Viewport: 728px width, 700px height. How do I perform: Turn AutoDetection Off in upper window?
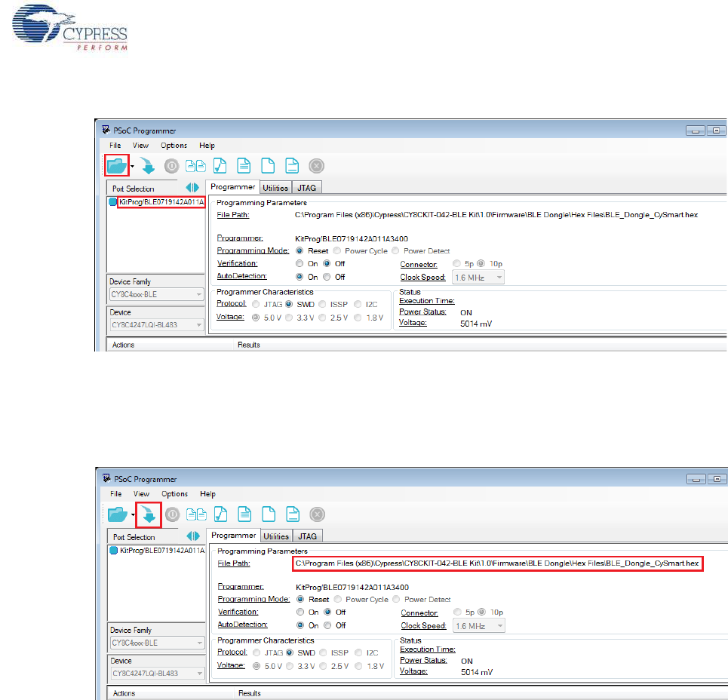327,277
